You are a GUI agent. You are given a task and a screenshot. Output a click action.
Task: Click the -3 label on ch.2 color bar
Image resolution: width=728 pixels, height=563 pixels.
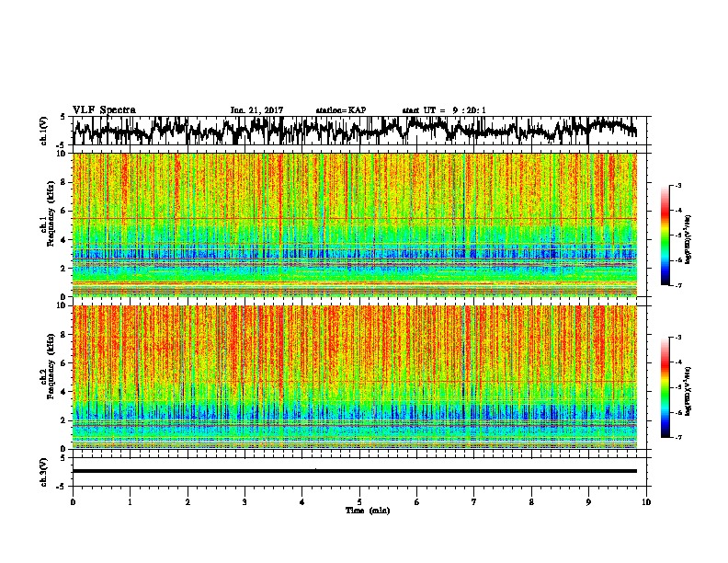point(678,338)
